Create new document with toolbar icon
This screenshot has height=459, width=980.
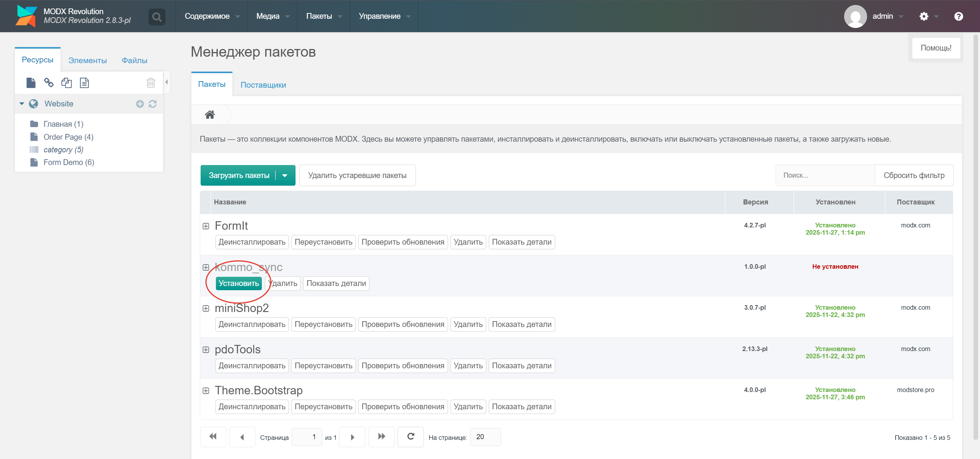[x=31, y=82]
